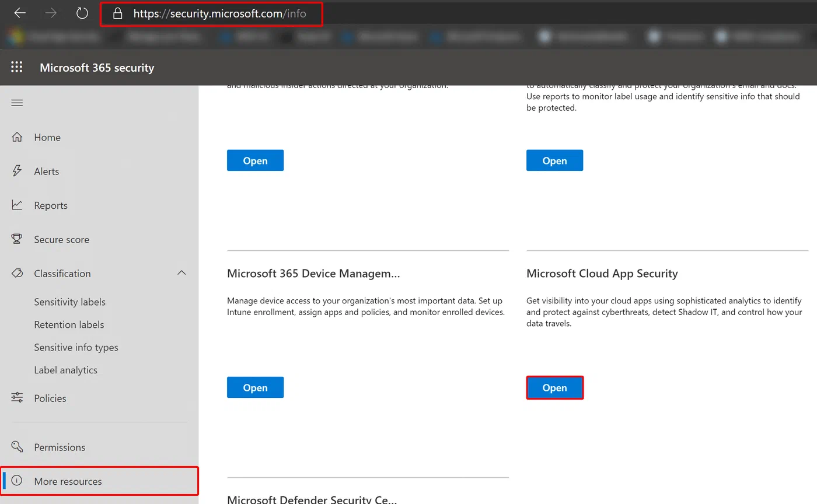Image resolution: width=817 pixels, height=504 pixels.
Task: Collapse the navigation with the hamburger icon
Action: coord(17,103)
